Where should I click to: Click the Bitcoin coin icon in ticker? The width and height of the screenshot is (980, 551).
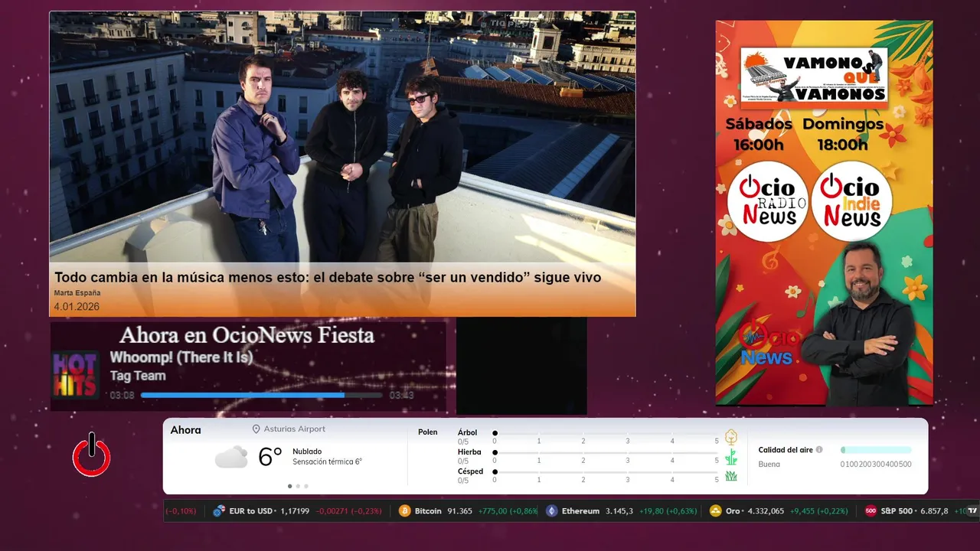pyautogui.click(x=404, y=510)
